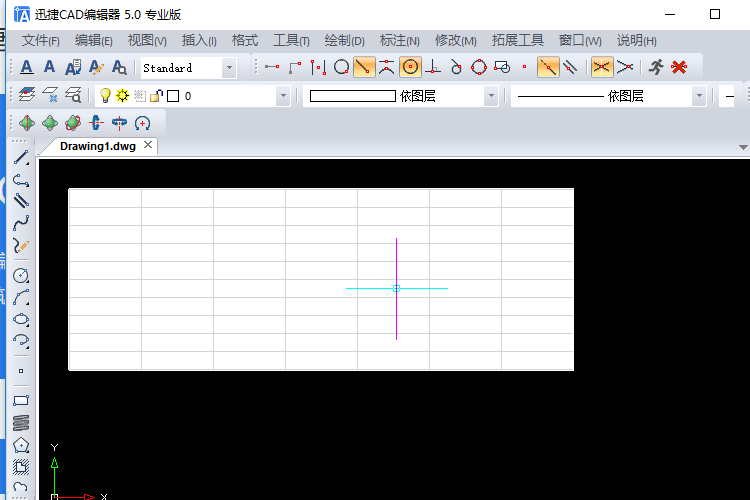Toggle Parallel snap icon

[570, 67]
